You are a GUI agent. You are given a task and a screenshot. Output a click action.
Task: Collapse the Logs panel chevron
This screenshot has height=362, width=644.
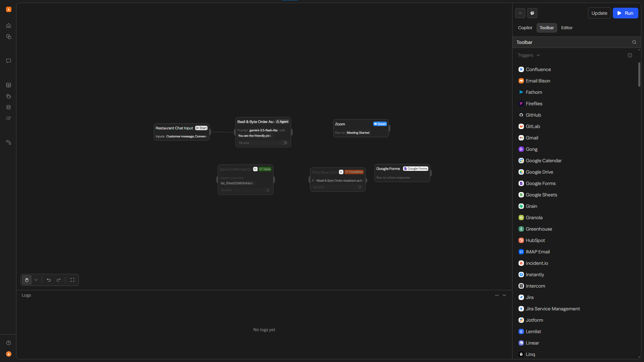click(x=504, y=295)
